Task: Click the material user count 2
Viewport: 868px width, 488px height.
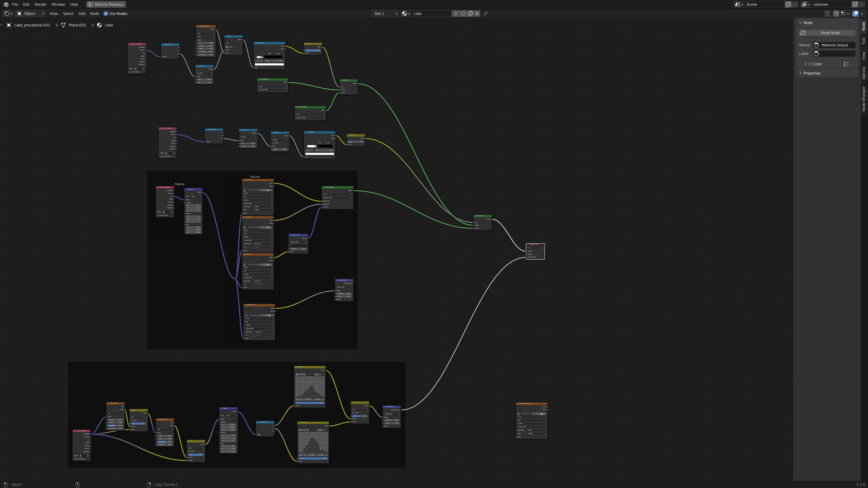Action: [456, 14]
